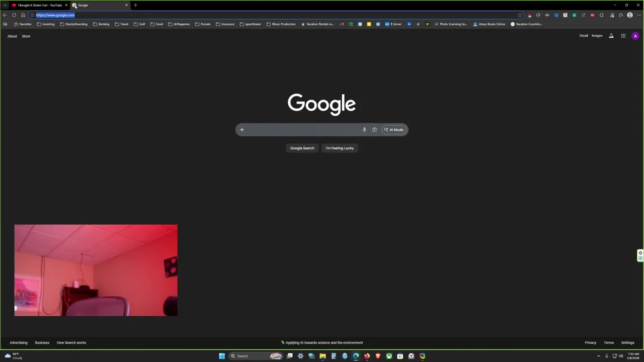Launch Firefox from the taskbar
Image resolution: width=644 pixels, height=362 pixels.
pyautogui.click(x=367, y=356)
